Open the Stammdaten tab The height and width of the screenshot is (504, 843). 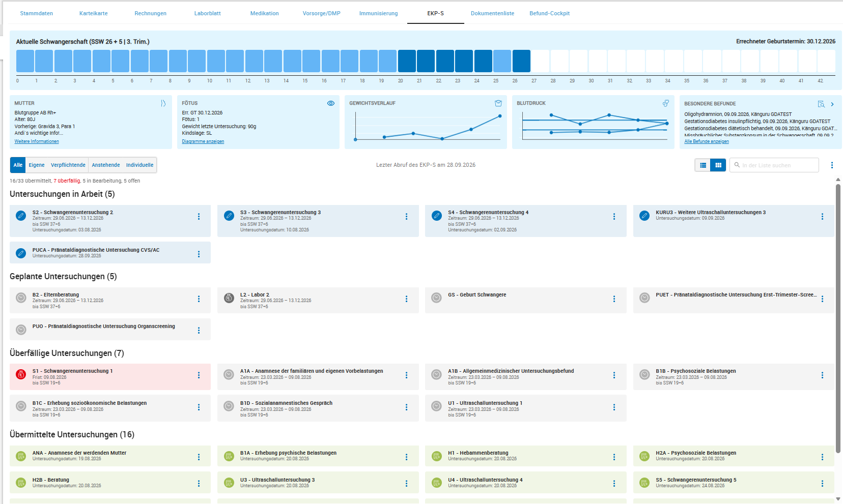pos(37,13)
